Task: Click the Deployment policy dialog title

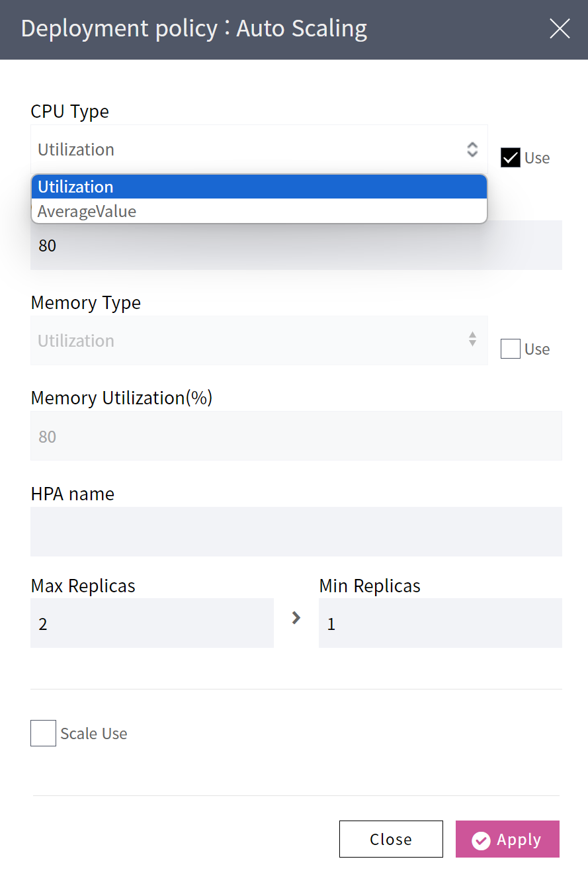Action: tap(194, 29)
